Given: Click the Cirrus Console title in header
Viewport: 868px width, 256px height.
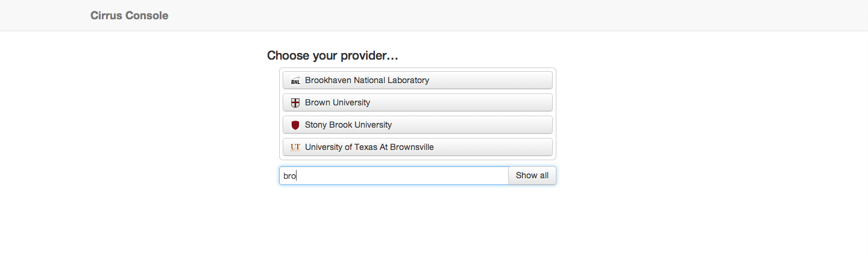Looking at the screenshot, I should 129,16.
